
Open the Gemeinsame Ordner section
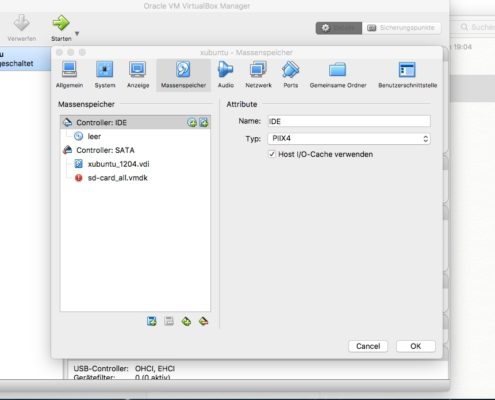338,75
